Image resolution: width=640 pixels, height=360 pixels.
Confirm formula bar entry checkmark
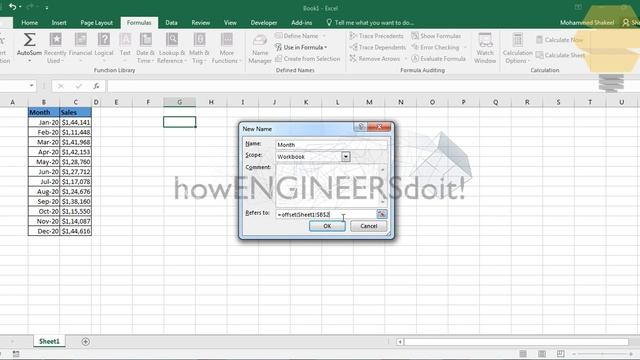point(78,86)
